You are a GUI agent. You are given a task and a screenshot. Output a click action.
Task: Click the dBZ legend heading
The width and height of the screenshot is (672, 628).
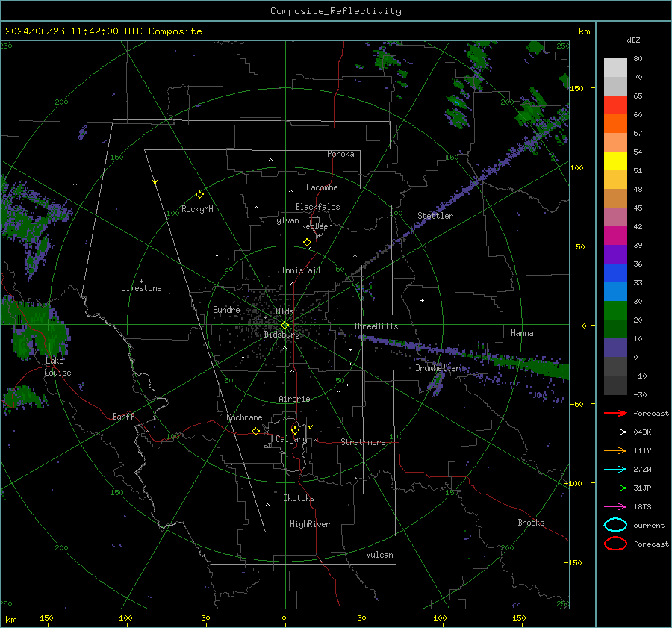pos(633,40)
